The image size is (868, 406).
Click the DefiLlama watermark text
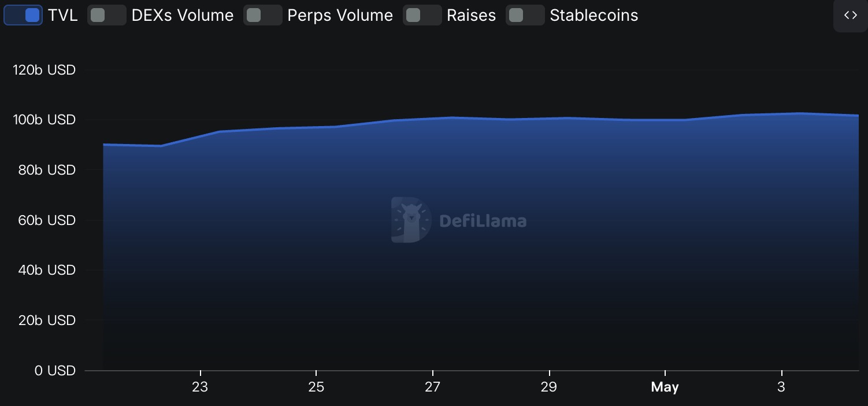[483, 221]
